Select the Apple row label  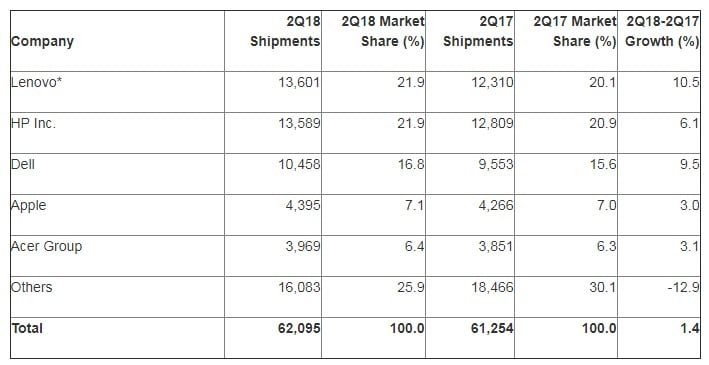[28, 206]
